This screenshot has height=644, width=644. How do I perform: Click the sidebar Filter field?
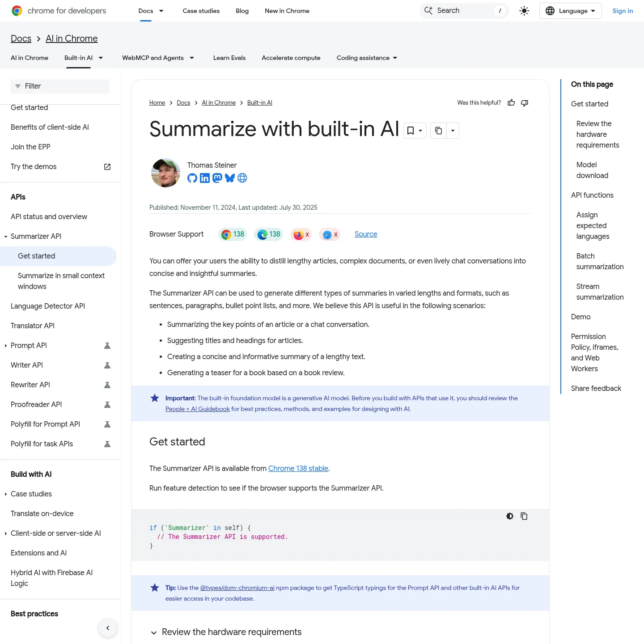60,86
